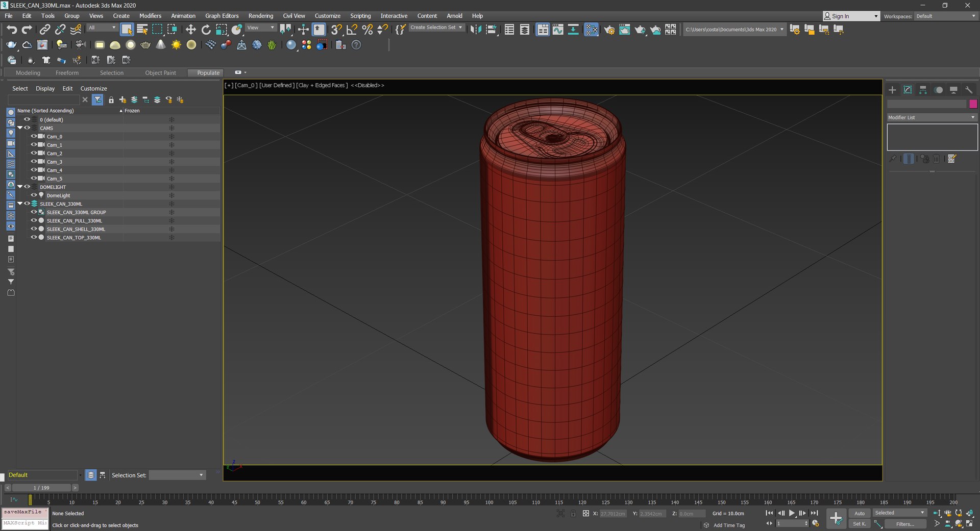Click the Pin Stack icon
The width and height of the screenshot is (980, 531).
892,159
